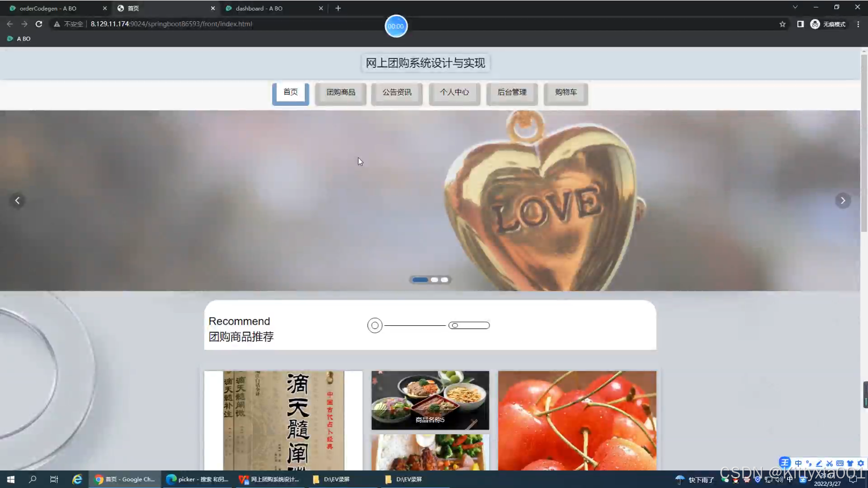This screenshot has height=488, width=868.
Task: Click the WeChat tray icon
Action: tap(725, 479)
